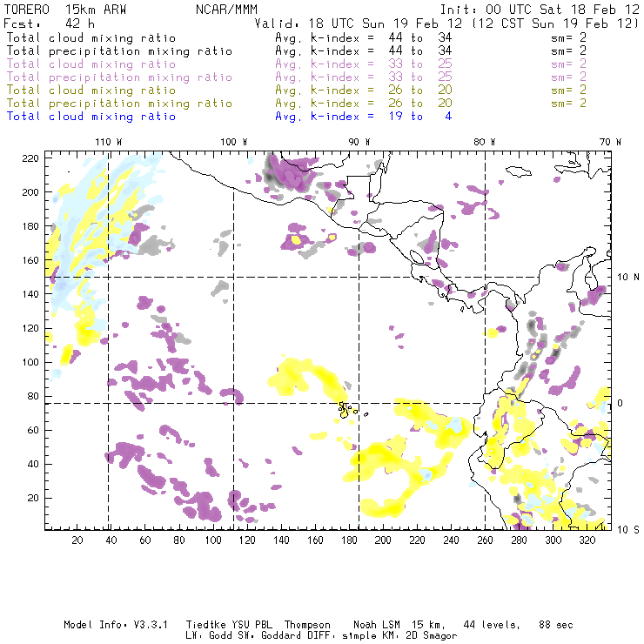644x644 pixels.
Task: Click "Noah LSM 15 km, 44 levels, 88 sec"
Action: [x=463, y=625]
